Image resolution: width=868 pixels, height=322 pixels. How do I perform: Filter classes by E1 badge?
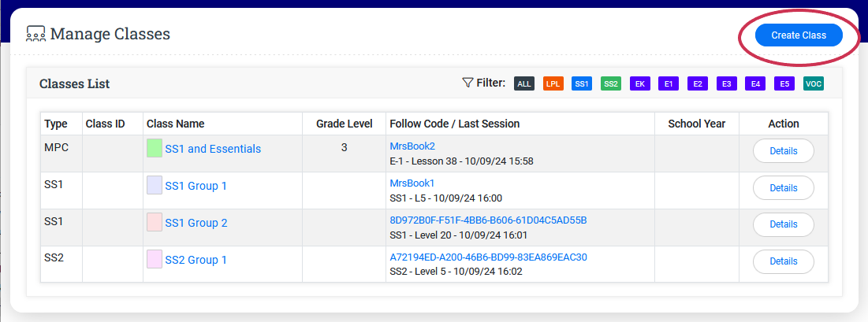(669, 83)
